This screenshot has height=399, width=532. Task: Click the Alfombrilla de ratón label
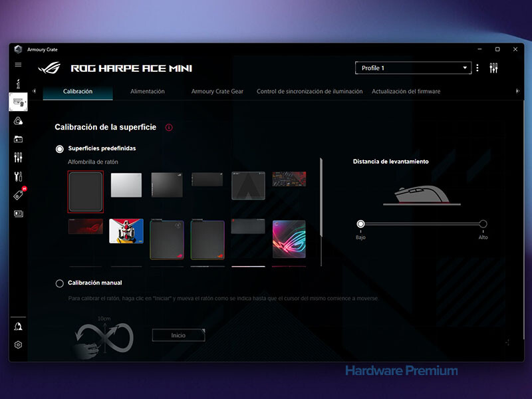[x=93, y=162]
